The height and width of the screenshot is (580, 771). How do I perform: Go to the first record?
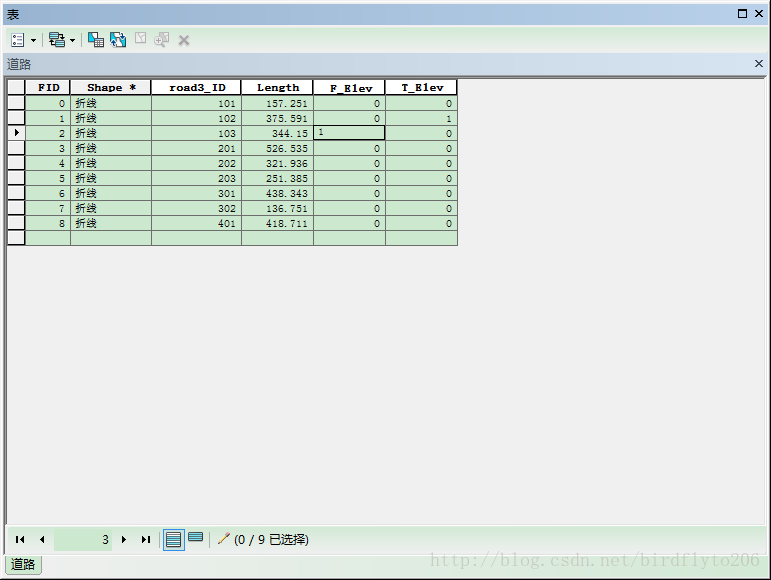(20, 539)
